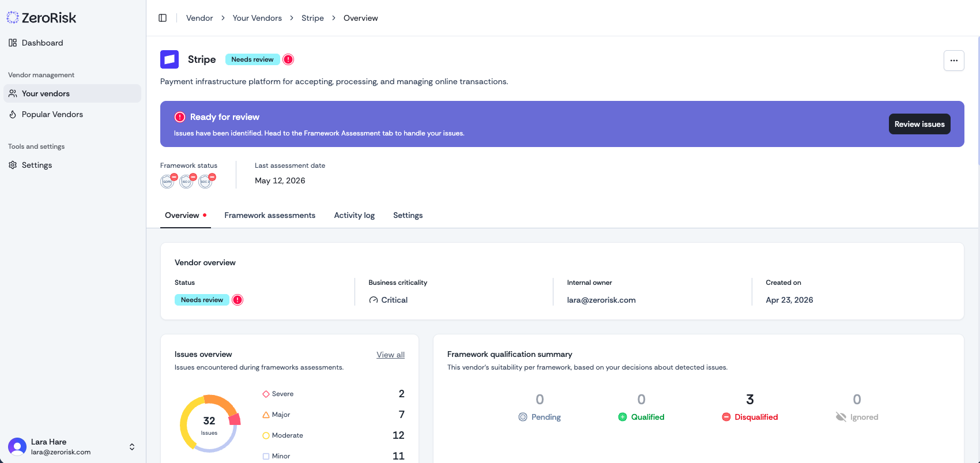Image resolution: width=980 pixels, height=463 pixels.
Task: Click the Disqualified count 3
Action: pos(750,400)
